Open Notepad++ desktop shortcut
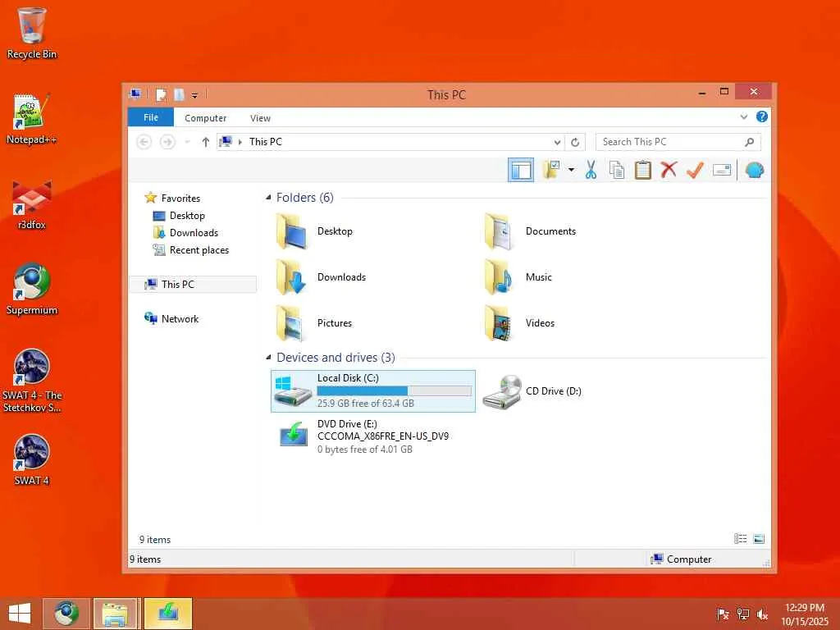Image resolution: width=840 pixels, height=630 pixels. point(32,120)
